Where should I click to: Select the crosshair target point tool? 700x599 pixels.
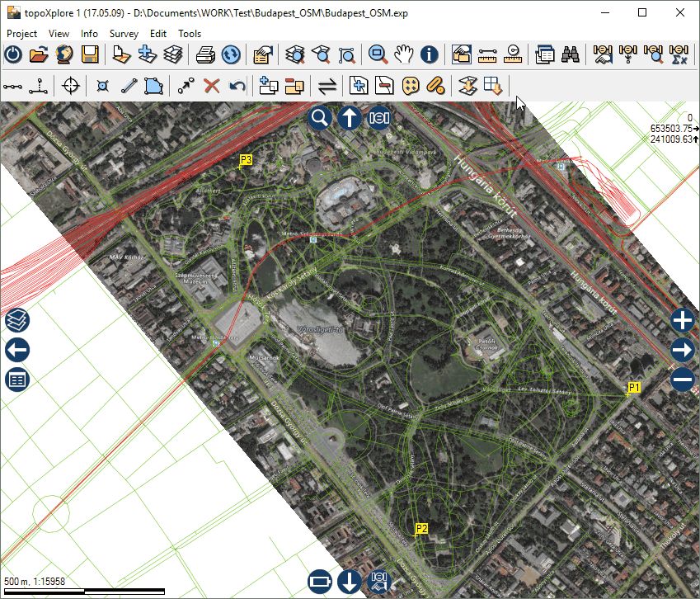[x=71, y=85]
